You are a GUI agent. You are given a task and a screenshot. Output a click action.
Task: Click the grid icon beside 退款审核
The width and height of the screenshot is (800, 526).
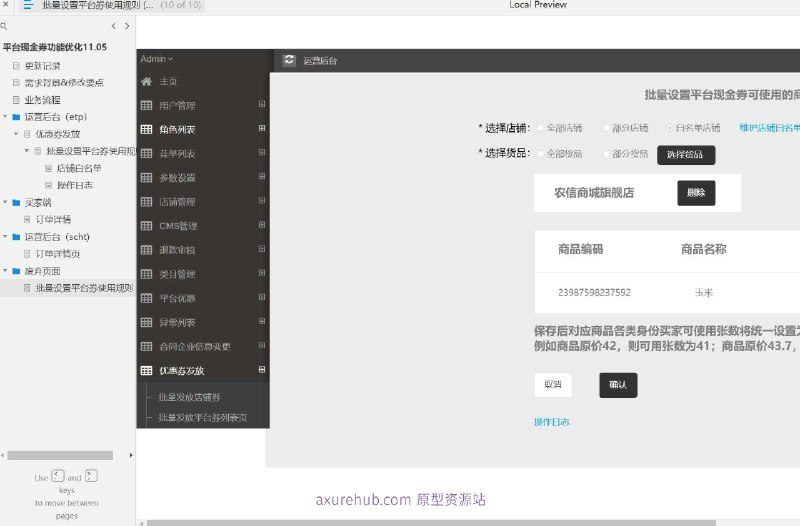146,250
